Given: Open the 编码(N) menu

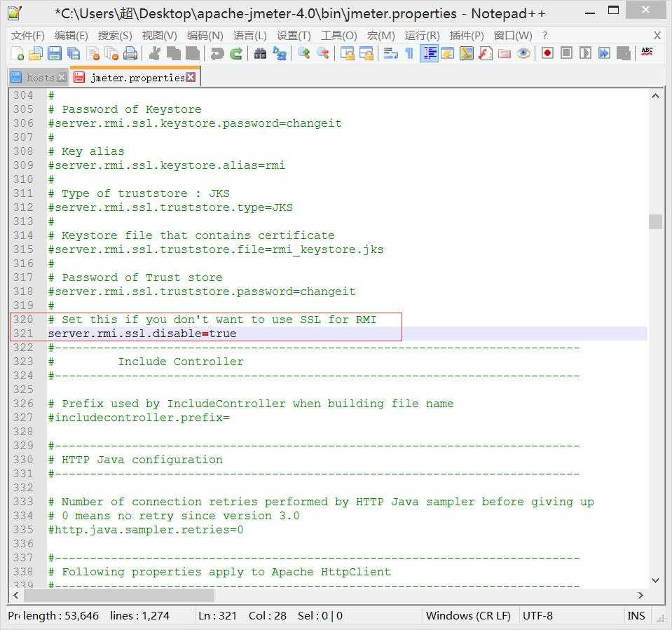Looking at the screenshot, I should 205,36.
